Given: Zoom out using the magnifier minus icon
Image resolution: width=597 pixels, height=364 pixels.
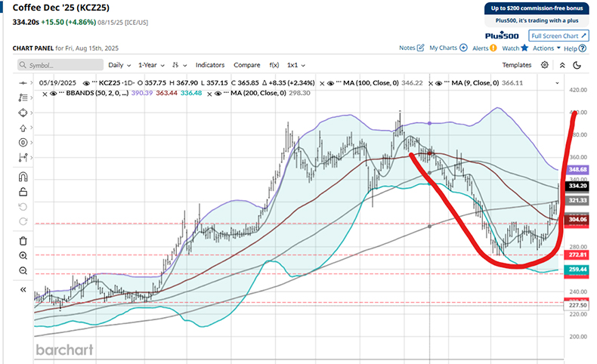Looking at the screenshot, I should coord(23,270).
